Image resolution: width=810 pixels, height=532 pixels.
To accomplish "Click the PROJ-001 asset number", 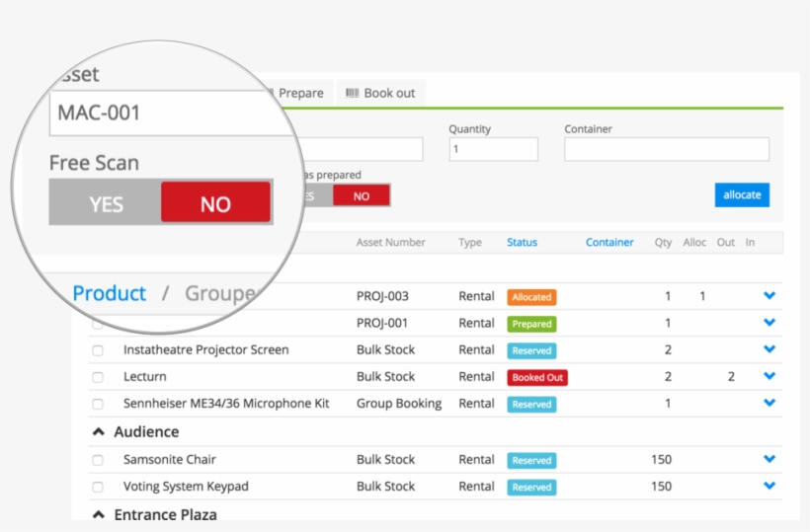I will point(381,323).
